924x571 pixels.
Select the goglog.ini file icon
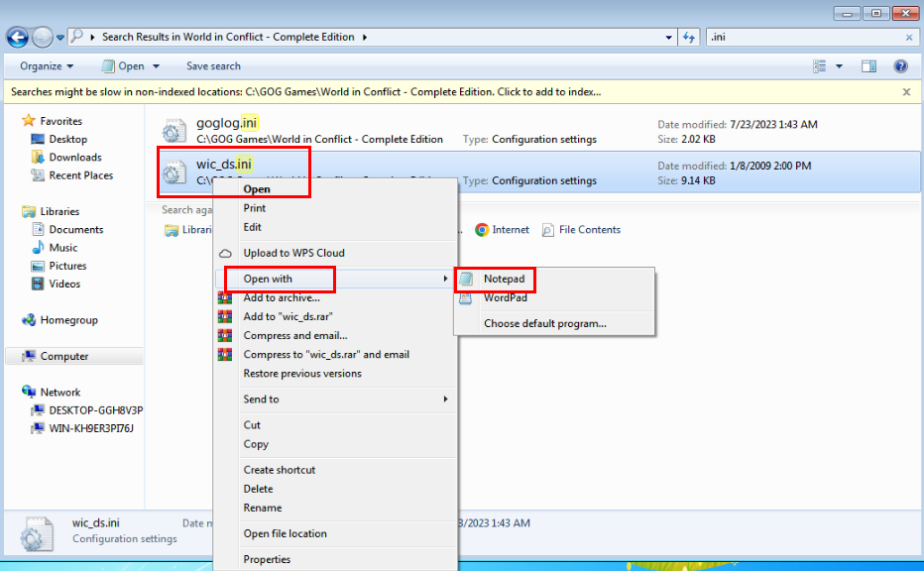tap(173, 131)
